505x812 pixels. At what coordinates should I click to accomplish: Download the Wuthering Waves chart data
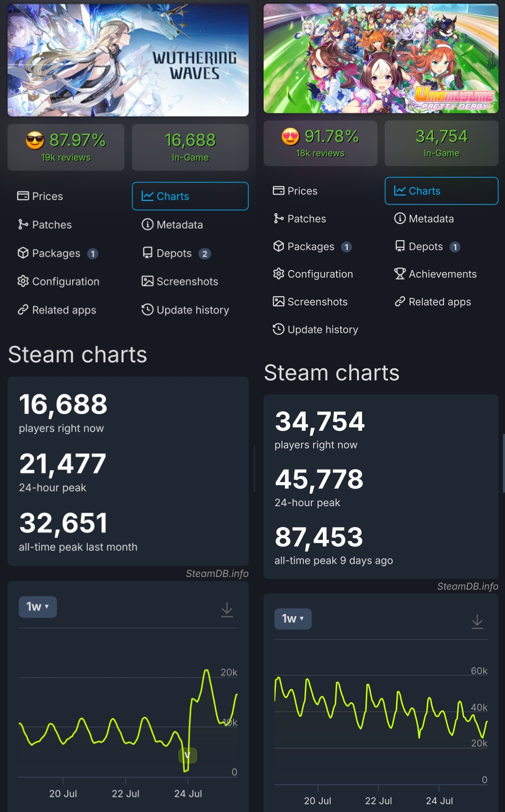[x=227, y=609]
